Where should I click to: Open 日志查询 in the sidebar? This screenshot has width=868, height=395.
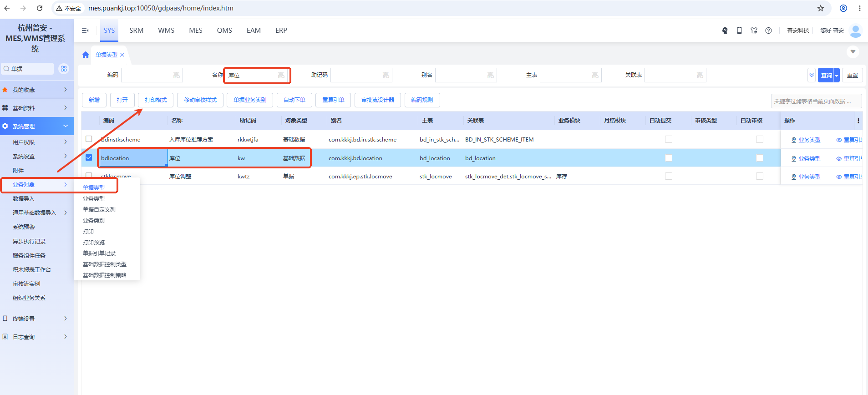point(36,337)
